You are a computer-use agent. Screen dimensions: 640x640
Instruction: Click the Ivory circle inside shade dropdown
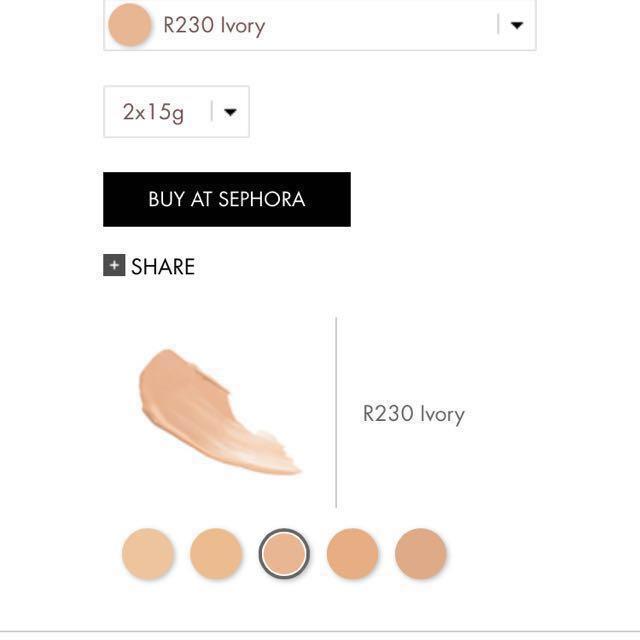130,24
